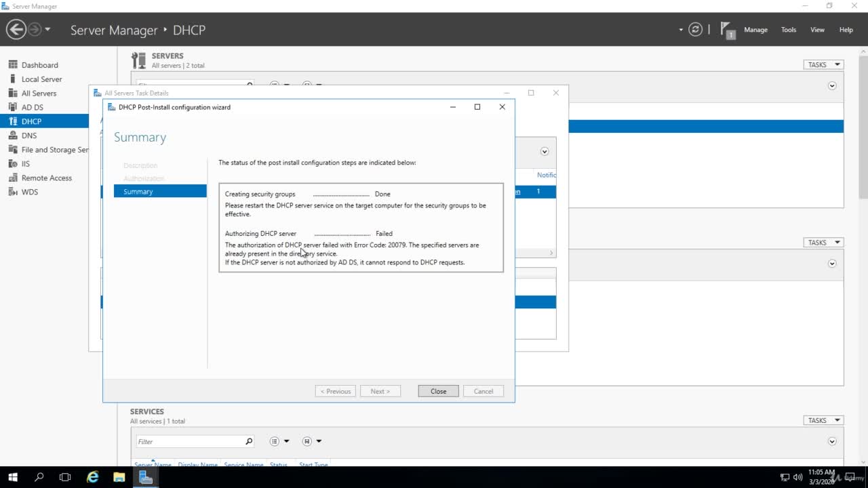Screen dimensions: 868x488
Task: Click Notifications column header in task details
Action: pyautogui.click(x=547, y=175)
